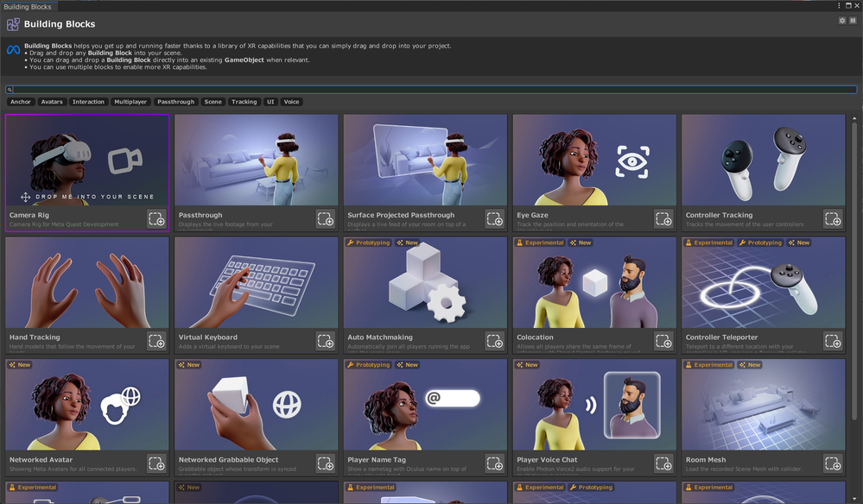The width and height of the screenshot is (863, 504).
Task: Click the Building Blocks header logo icon
Action: point(13,24)
